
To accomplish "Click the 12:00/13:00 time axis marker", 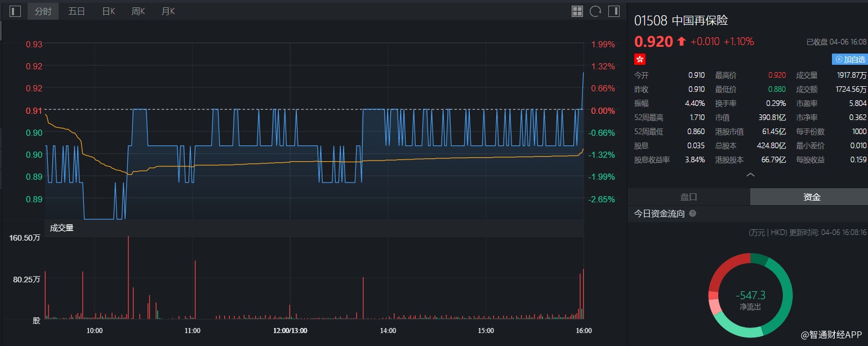I will click(x=290, y=331).
